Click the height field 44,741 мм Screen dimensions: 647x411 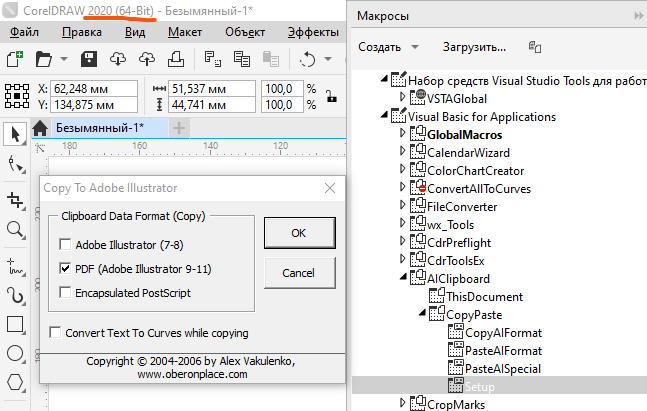(212, 105)
